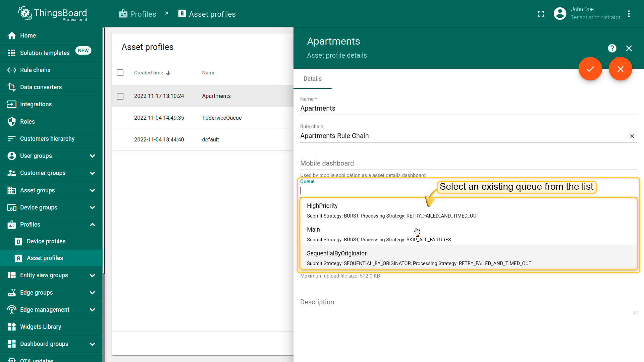Open Device profiles menu item
The width and height of the screenshot is (644, 362).
46,241
